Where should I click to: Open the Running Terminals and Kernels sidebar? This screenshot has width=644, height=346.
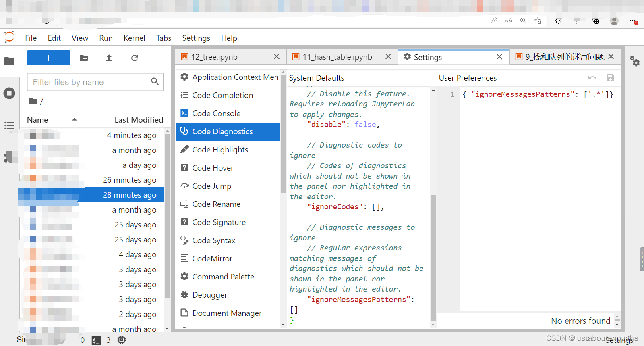[9, 93]
